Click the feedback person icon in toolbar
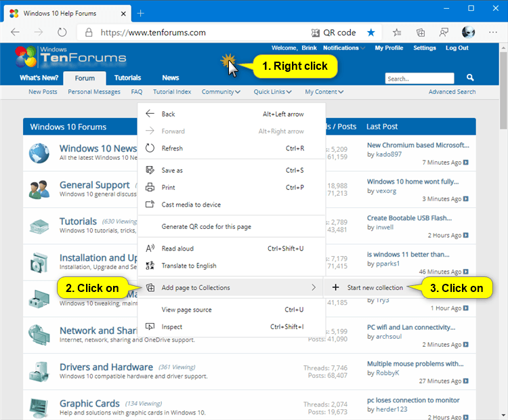 (444, 33)
